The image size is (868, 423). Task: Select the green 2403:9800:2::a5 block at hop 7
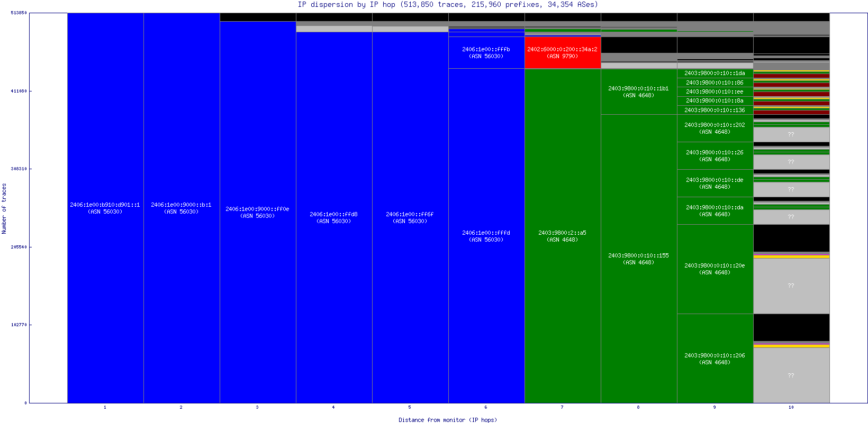[563, 236]
